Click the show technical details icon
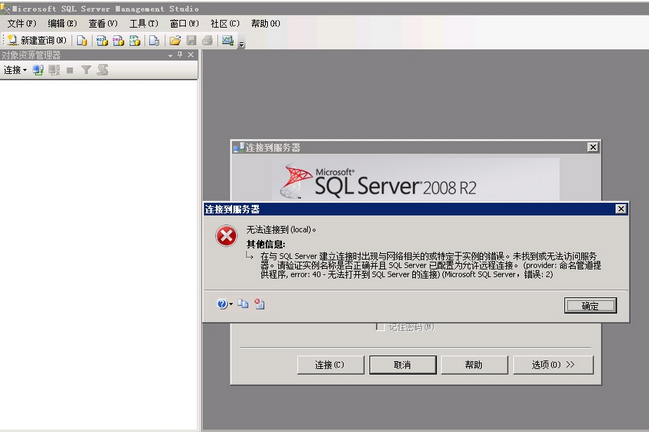 [x=260, y=304]
